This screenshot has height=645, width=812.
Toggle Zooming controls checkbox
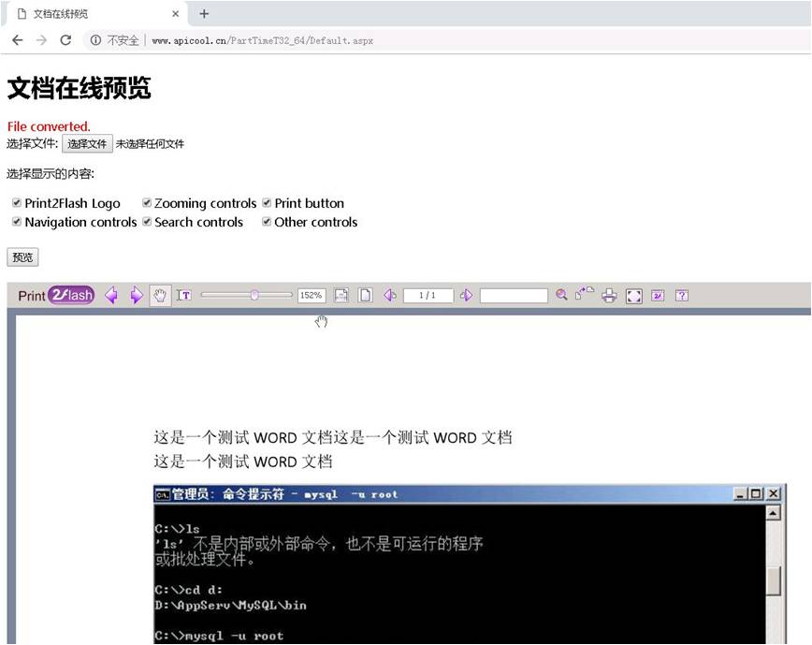click(x=147, y=202)
